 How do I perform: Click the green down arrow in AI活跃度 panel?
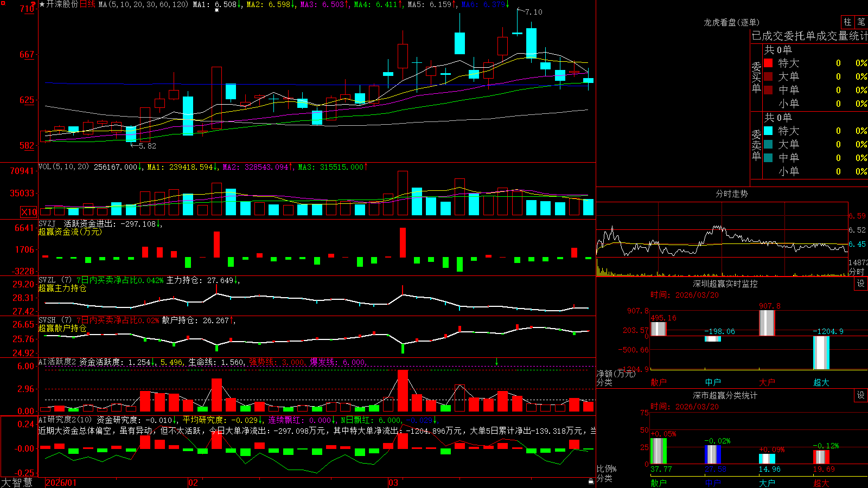coord(496,362)
